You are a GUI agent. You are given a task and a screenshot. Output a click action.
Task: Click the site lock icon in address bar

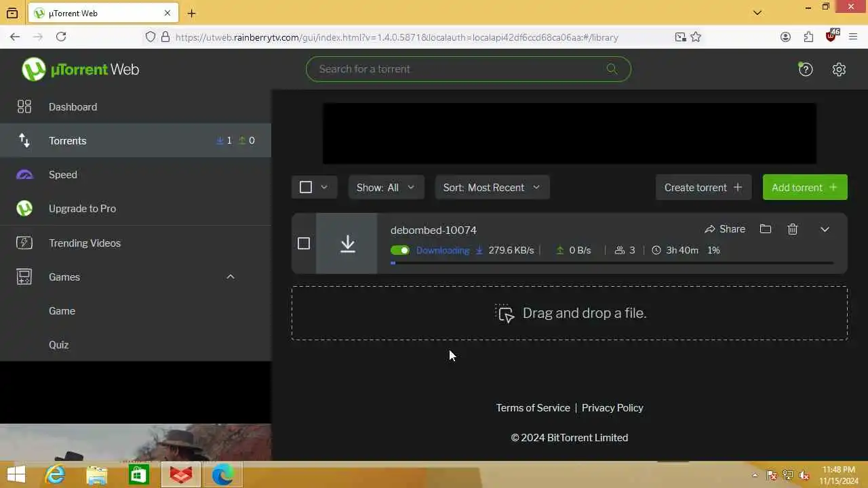[x=165, y=37]
